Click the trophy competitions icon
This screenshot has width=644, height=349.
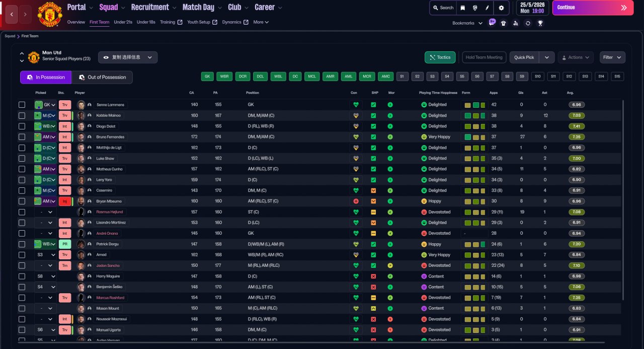(x=540, y=23)
